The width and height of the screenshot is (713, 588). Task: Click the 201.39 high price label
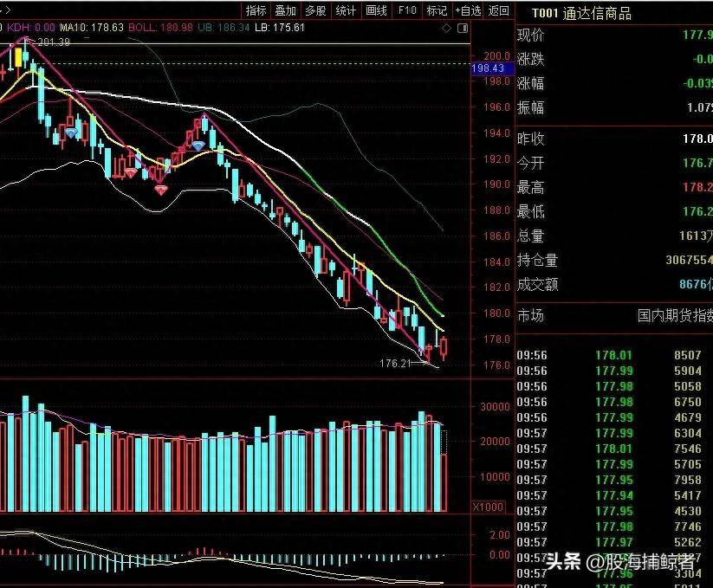click(x=54, y=42)
